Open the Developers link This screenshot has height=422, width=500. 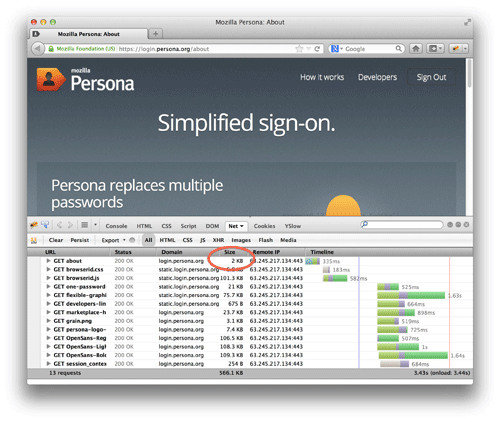(377, 77)
